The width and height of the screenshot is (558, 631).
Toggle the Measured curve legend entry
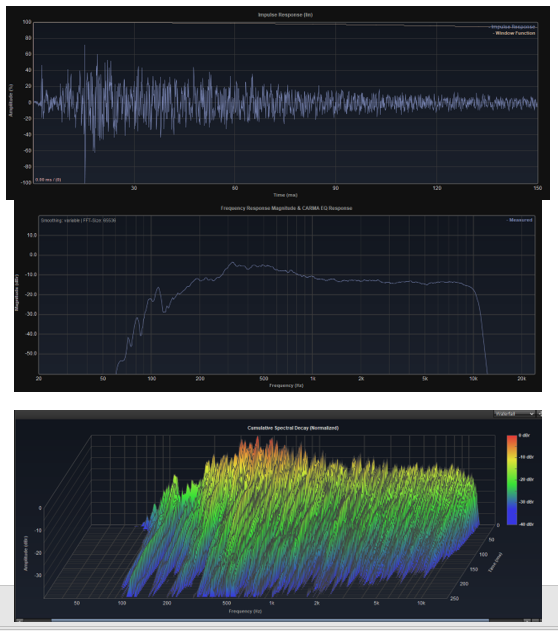519,220
